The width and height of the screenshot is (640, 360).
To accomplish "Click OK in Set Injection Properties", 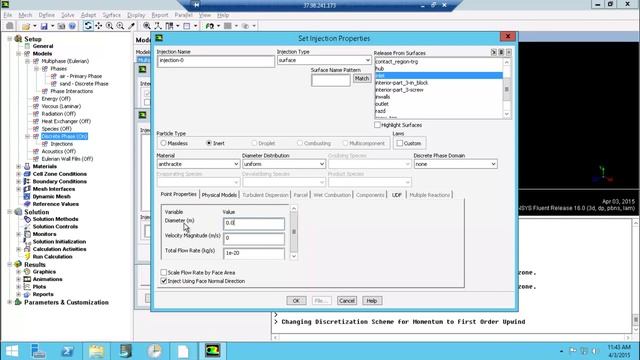I will [x=296, y=301].
